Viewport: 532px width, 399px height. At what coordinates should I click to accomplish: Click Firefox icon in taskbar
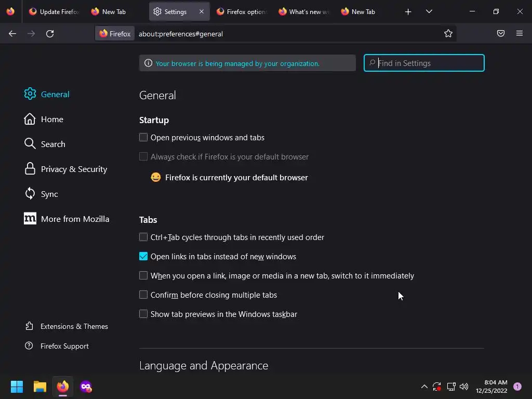click(x=63, y=387)
